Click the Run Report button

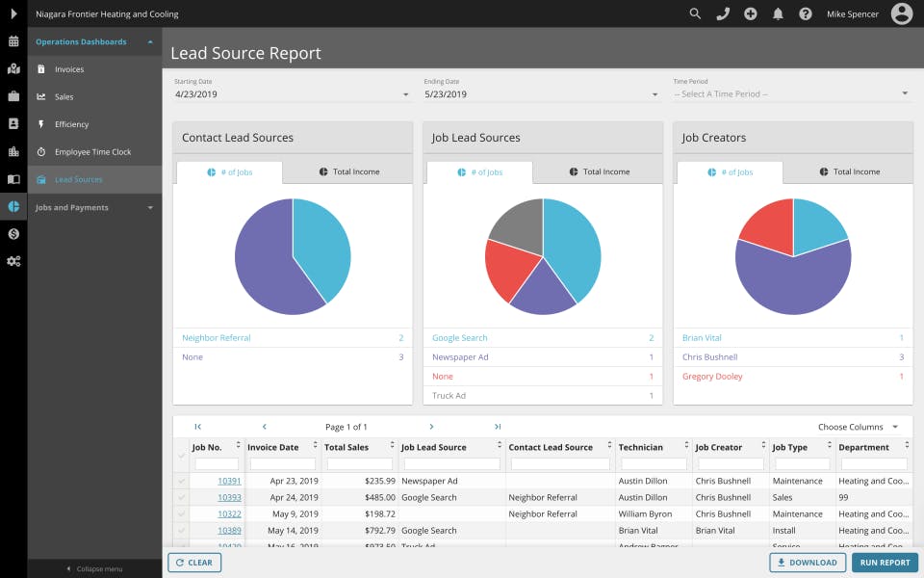coord(884,563)
